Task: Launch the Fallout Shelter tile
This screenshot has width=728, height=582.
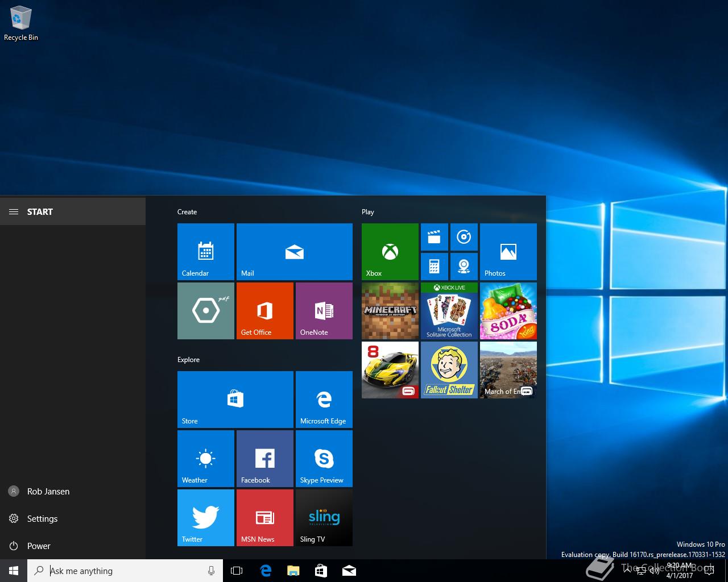Action: pyautogui.click(x=449, y=370)
